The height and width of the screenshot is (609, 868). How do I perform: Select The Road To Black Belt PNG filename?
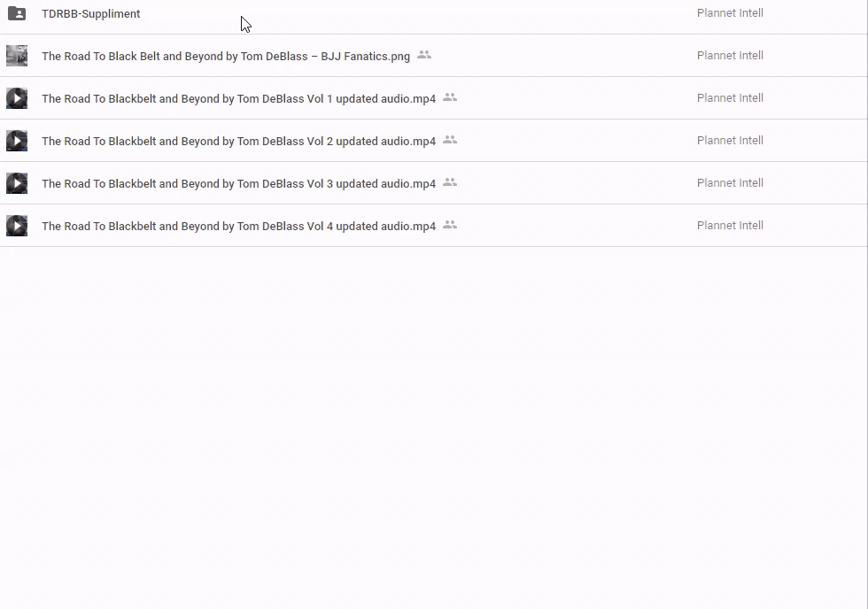(225, 57)
